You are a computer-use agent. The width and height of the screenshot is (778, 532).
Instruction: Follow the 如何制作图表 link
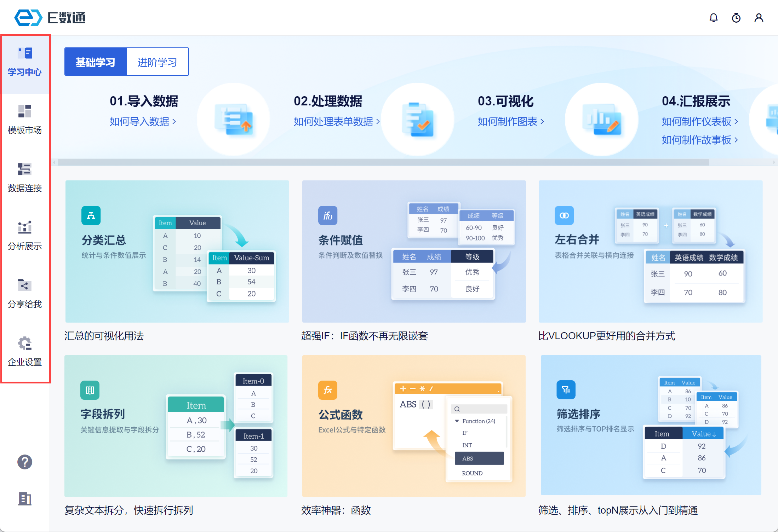(x=510, y=121)
